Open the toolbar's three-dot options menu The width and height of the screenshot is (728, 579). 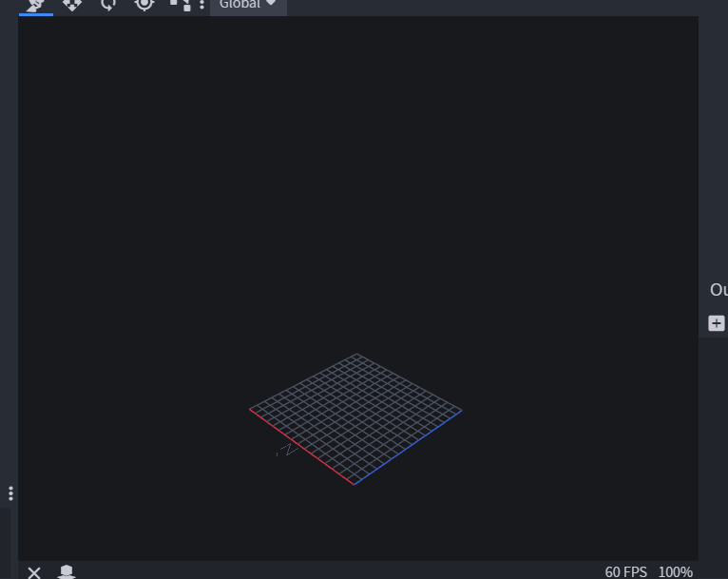point(201,5)
